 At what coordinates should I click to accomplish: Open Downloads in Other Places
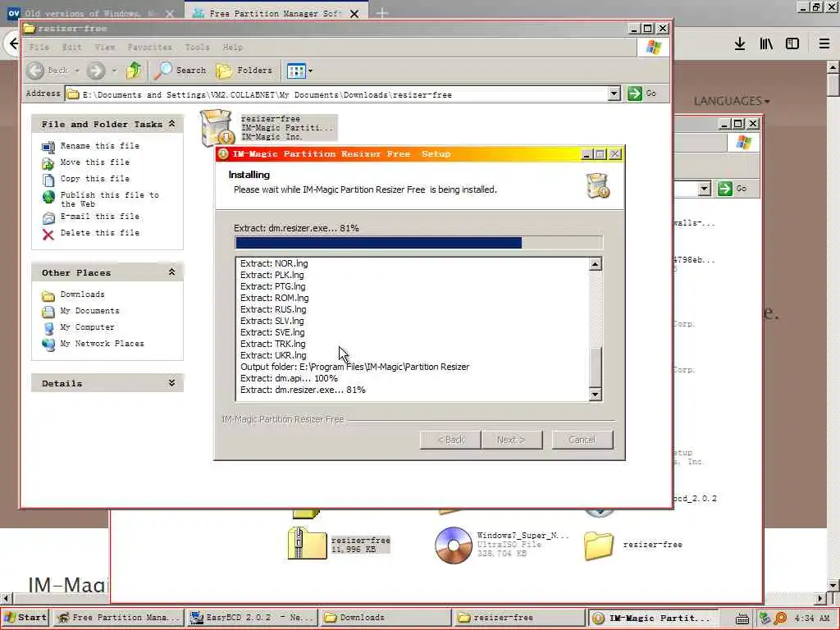[x=83, y=294]
